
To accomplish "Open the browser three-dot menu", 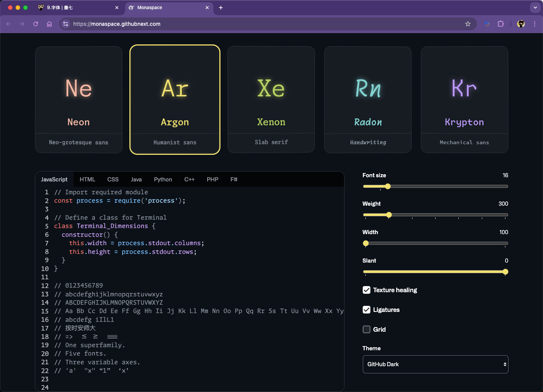I will [535, 24].
